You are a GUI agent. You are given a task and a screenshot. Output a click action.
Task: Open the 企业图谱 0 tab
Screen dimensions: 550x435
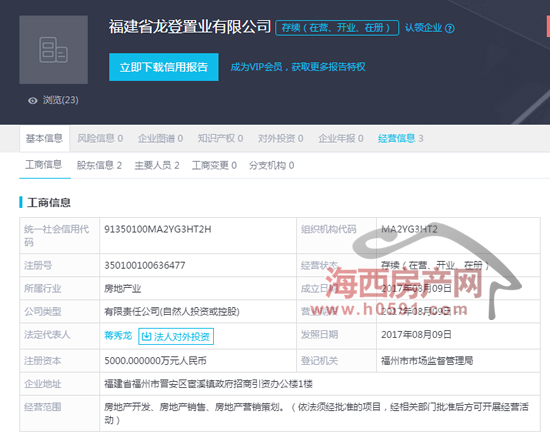click(x=160, y=139)
